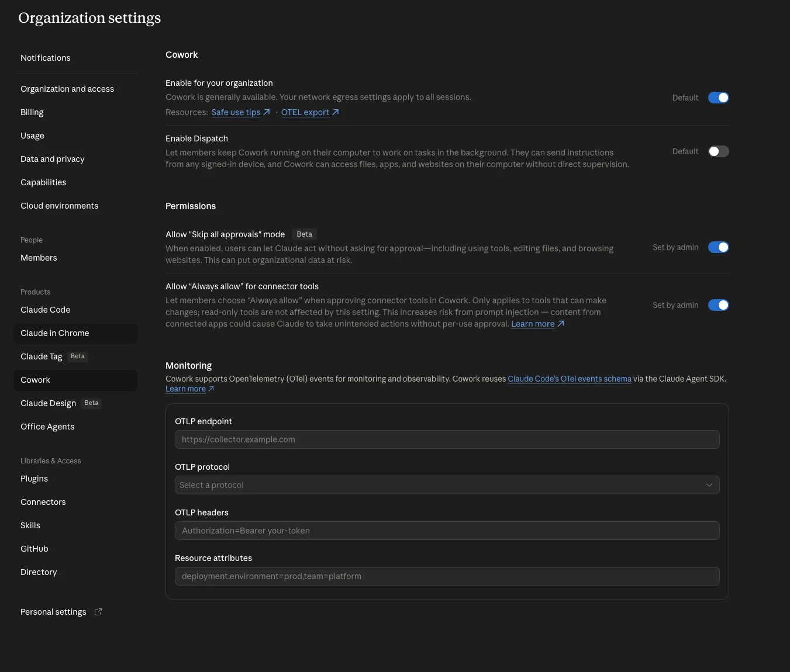Click the "Default" label for organization enable
Screen dimensions: 790x672
(x=685, y=98)
